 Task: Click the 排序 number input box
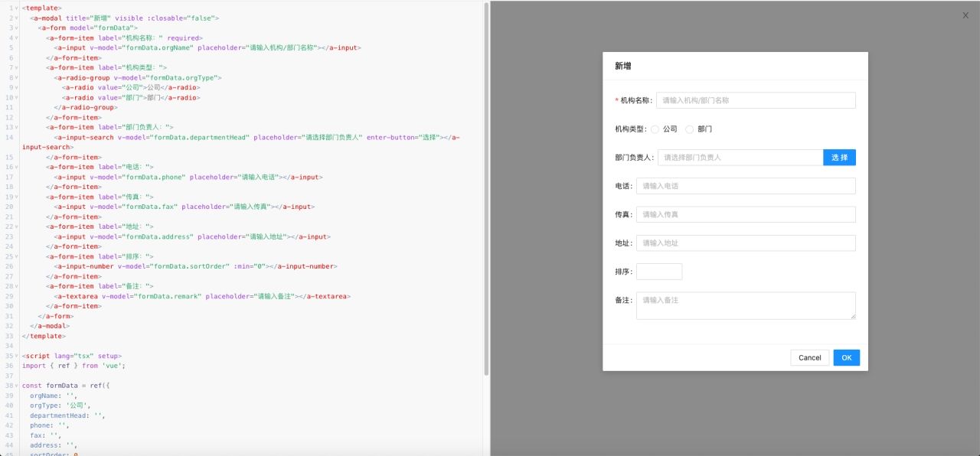coord(658,271)
